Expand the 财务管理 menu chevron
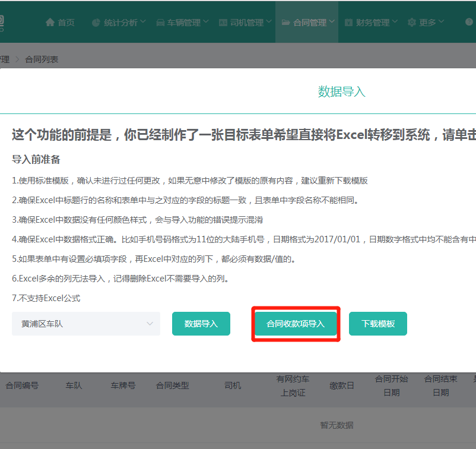476x449 pixels. tap(395, 22)
